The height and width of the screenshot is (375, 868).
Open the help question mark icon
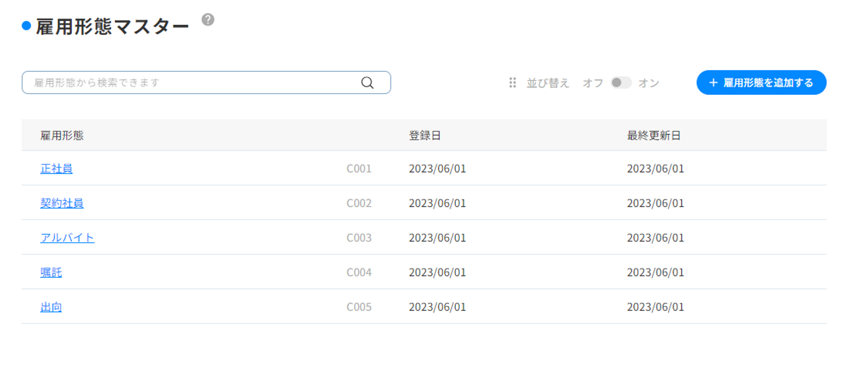[208, 20]
